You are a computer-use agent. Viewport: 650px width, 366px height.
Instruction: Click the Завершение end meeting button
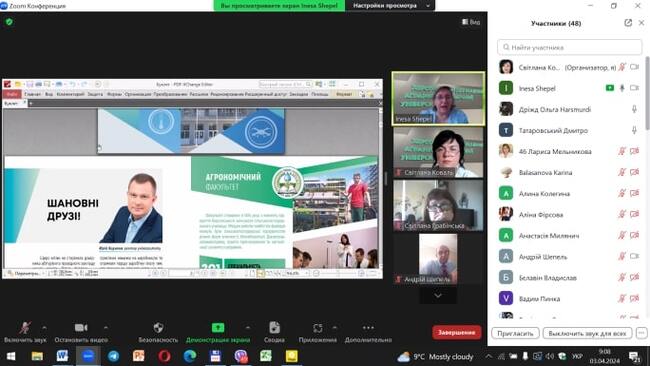[456, 332]
